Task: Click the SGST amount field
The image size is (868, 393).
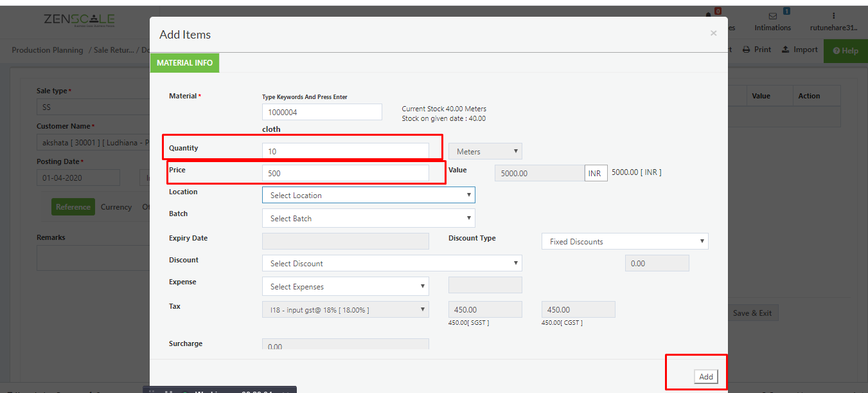Action: coord(485,309)
